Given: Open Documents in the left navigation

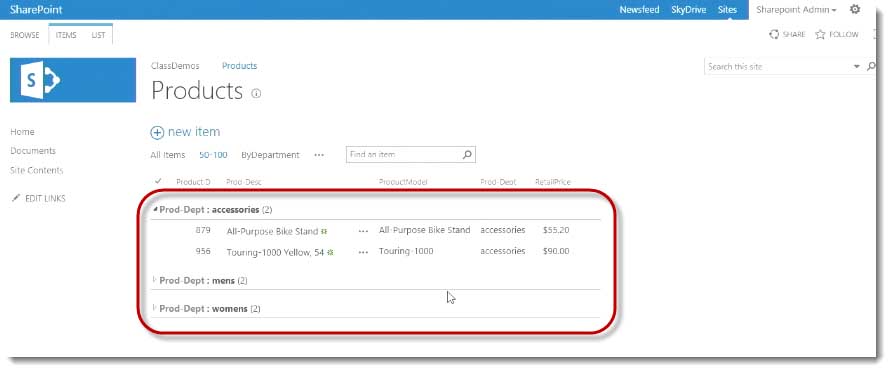Looking at the screenshot, I should 33,151.
